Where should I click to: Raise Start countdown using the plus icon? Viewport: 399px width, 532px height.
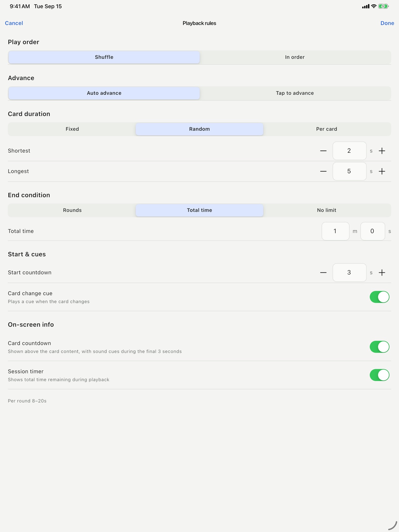382,272
